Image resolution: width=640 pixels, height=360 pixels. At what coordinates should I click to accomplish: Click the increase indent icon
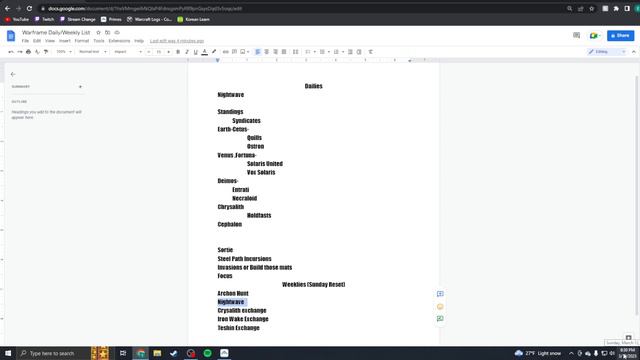pos(359,52)
